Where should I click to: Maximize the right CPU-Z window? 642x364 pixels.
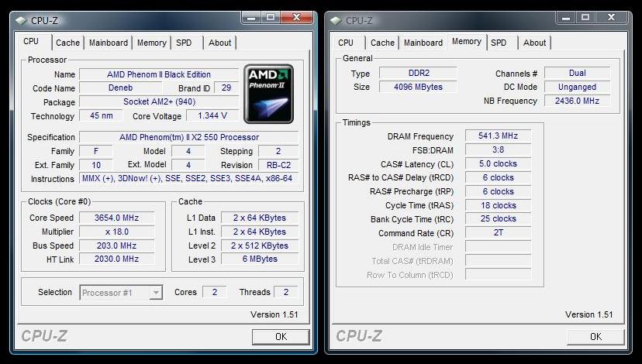click(585, 18)
